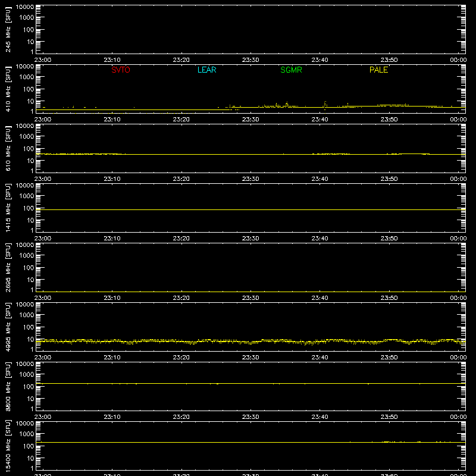Click 23:00 time label of 245 MHz panel
The width and height of the screenshot is (476, 476).
click(x=43, y=60)
